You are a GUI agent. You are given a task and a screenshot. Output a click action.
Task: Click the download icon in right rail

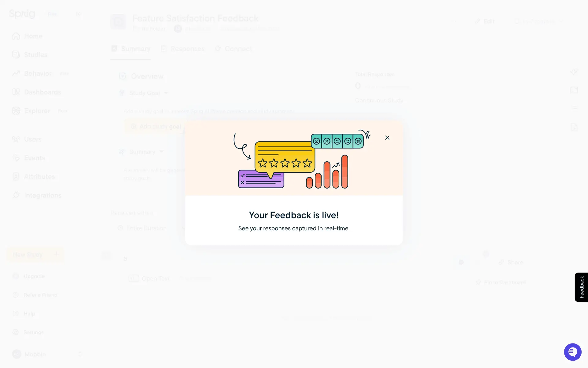[574, 127]
